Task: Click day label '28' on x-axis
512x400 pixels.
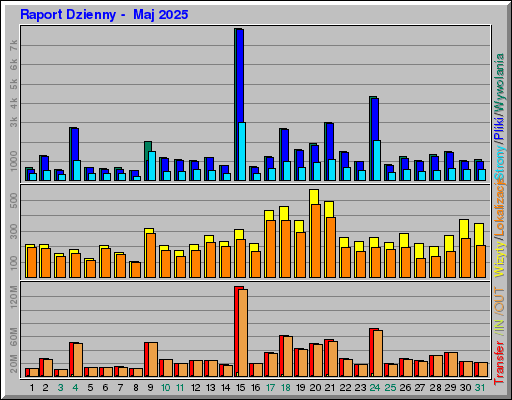Action: tap(435, 388)
